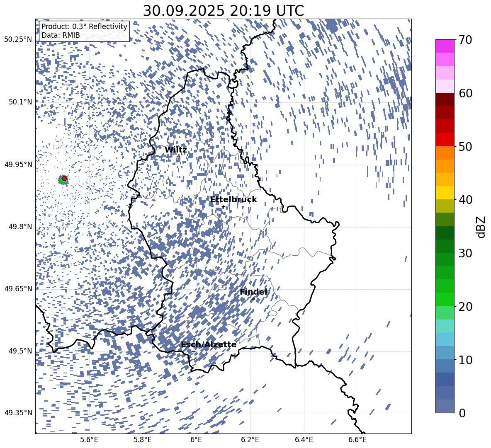Click the 5.6°E longitude tick label
Image resolution: width=491 pixels, height=448 pixels.
[89, 440]
